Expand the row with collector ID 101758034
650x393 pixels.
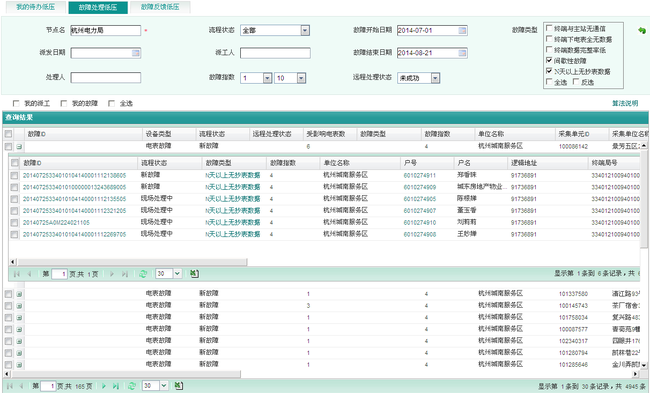click(19, 318)
